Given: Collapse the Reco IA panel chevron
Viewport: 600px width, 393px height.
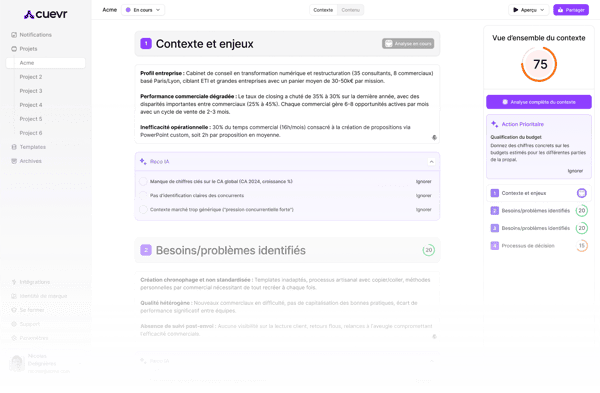Looking at the screenshot, I should [x=431, y=162].
